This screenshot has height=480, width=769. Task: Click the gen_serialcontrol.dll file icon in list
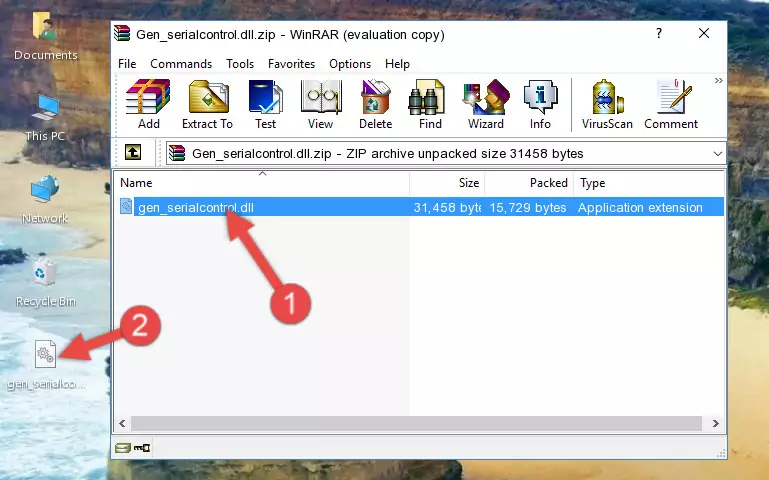click(126, 206)
